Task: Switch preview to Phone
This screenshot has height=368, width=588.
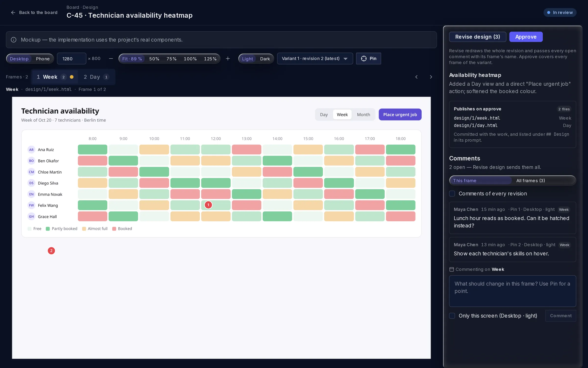Action: click(43, 59)
